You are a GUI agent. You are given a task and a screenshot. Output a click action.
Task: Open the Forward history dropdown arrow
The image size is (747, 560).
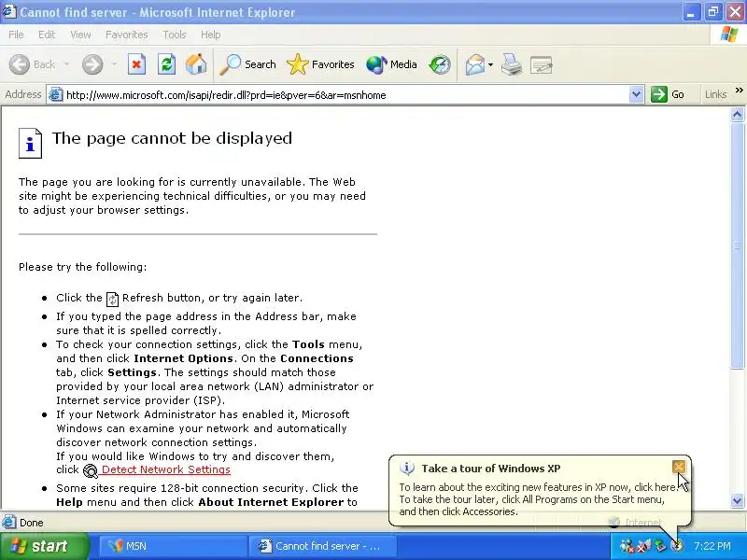[x=114, y=64]
